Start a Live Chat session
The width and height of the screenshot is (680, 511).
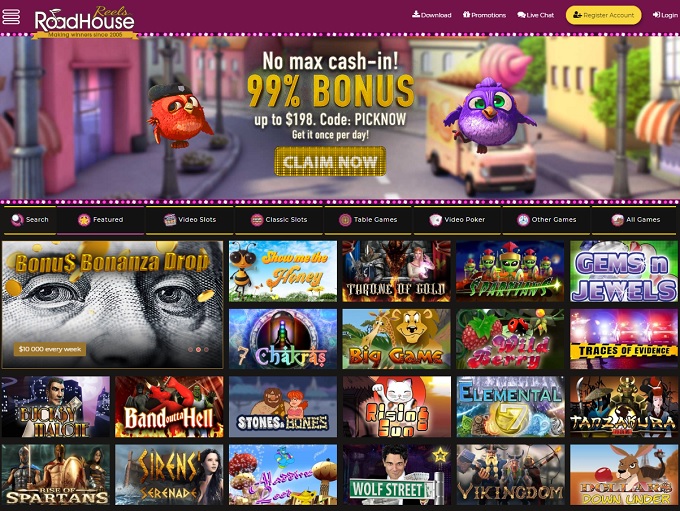(x=536, y=15)
